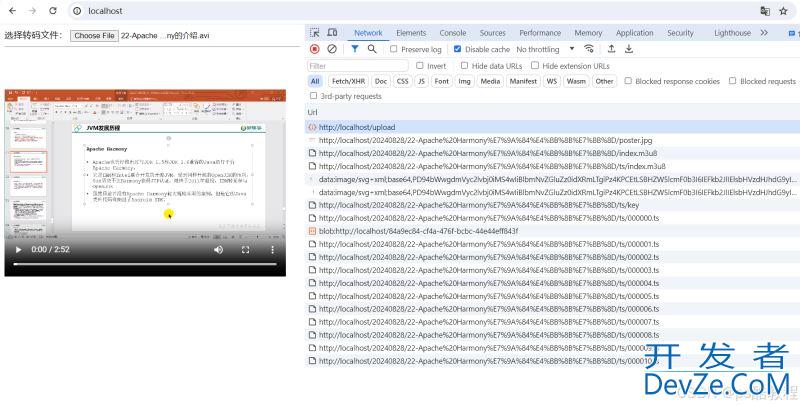Toggle the device toolbar icon
The height and width of the screenshot is (406, 800).
[332, 33]
